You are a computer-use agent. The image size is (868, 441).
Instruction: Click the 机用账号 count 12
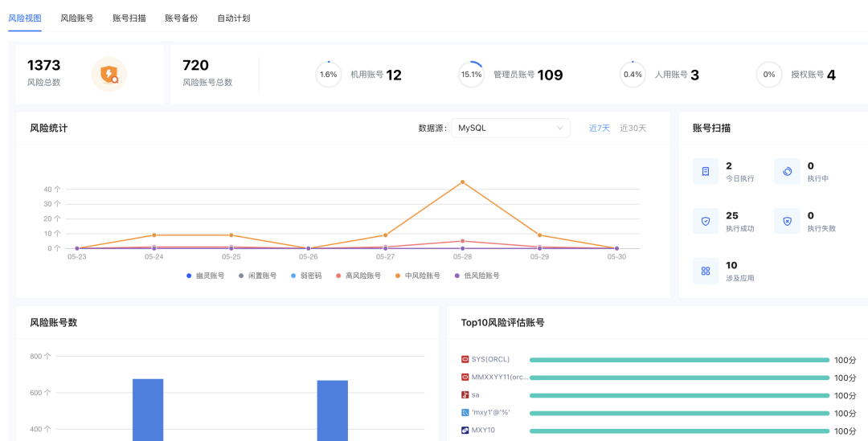394,75
